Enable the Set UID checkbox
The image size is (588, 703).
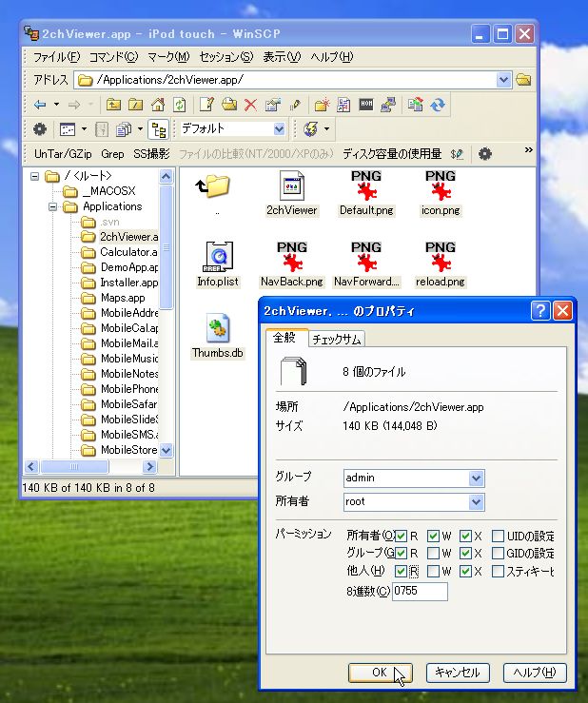(x=498, y=536)
